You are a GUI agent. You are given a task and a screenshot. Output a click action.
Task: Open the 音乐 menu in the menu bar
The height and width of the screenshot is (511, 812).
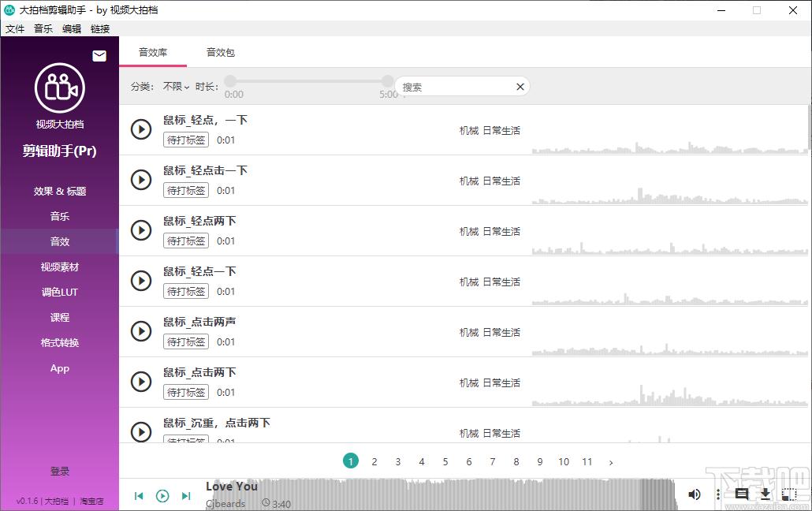[43, 28]
